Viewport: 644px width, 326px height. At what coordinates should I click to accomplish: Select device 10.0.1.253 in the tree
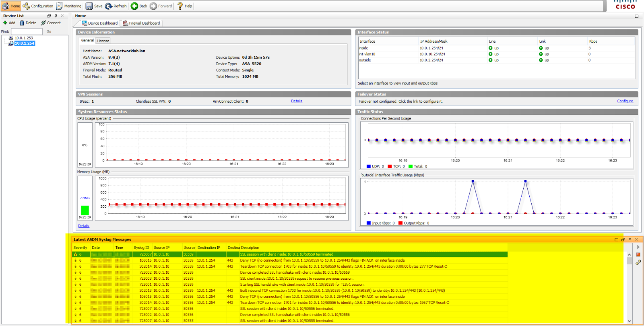[24, 38]
